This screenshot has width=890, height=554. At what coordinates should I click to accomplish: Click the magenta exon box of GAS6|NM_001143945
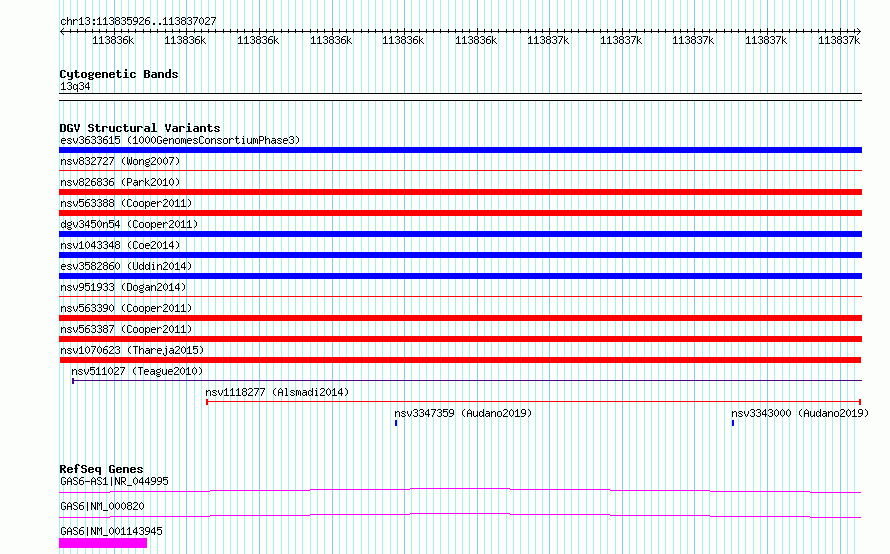(103, 543)
